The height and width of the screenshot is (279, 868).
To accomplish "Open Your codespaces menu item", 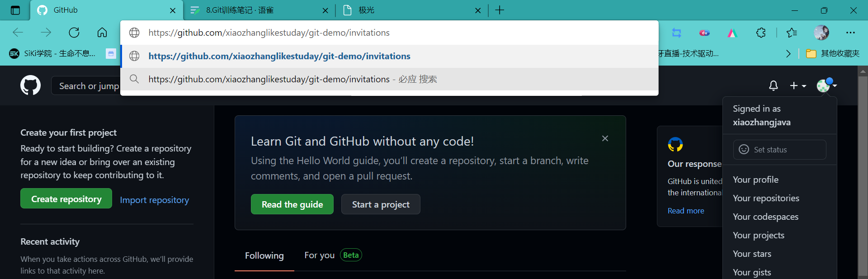I will click(779, 217).
